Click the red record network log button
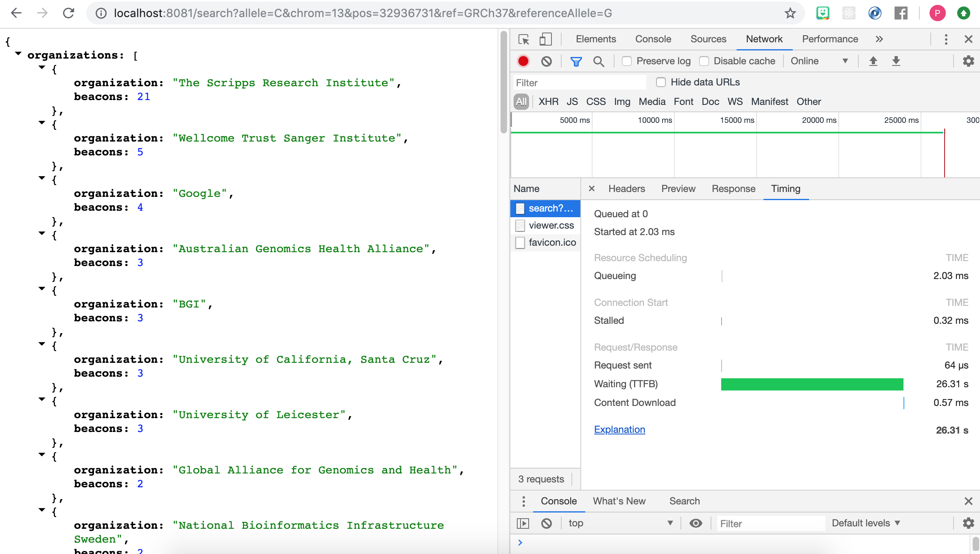980x554 pixels. 523,61
